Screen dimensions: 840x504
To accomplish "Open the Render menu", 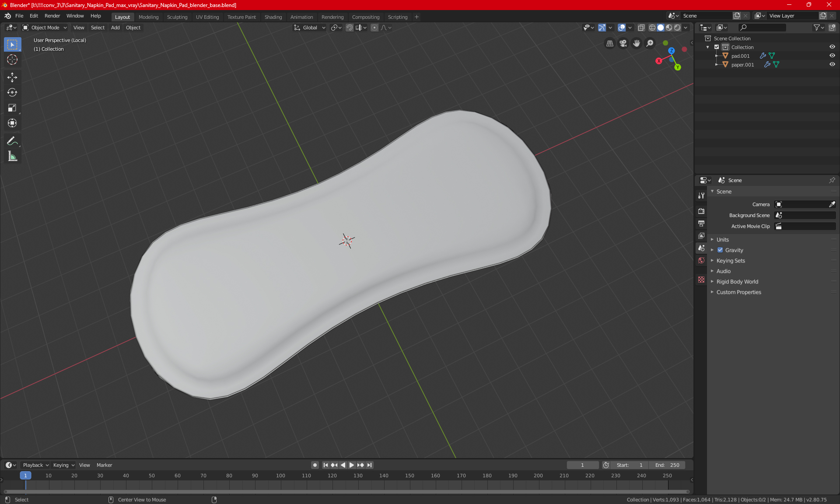I will coord(52,16).
